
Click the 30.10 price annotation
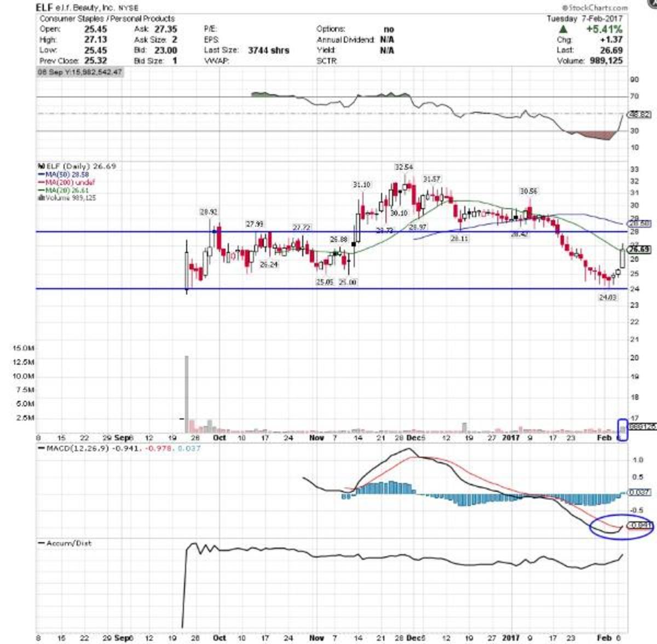399,214
